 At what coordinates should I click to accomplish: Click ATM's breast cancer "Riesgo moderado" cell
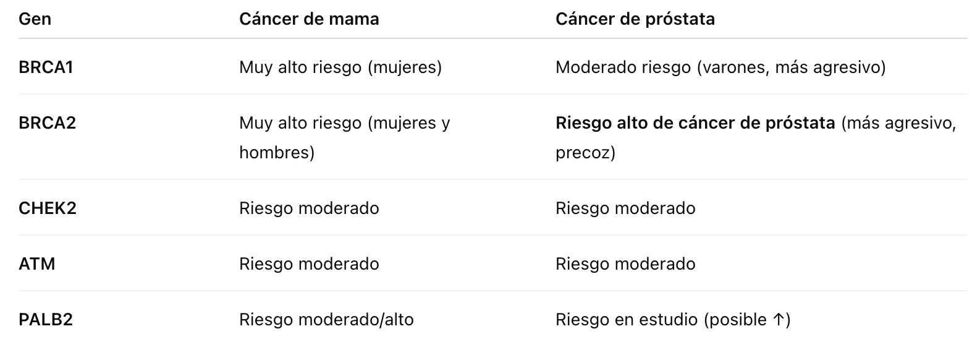(x=309, y=264)
